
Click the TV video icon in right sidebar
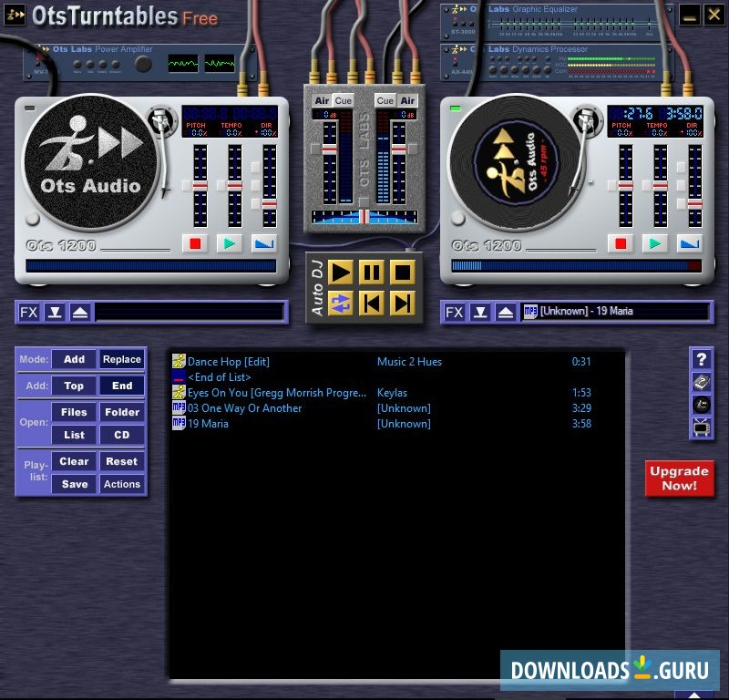pos(701,427)
